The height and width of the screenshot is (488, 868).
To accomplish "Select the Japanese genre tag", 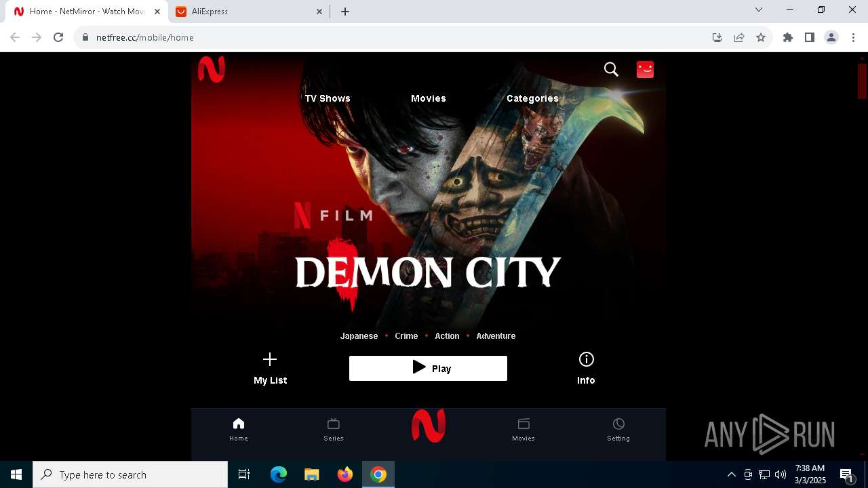I will [x=359, y=336].
